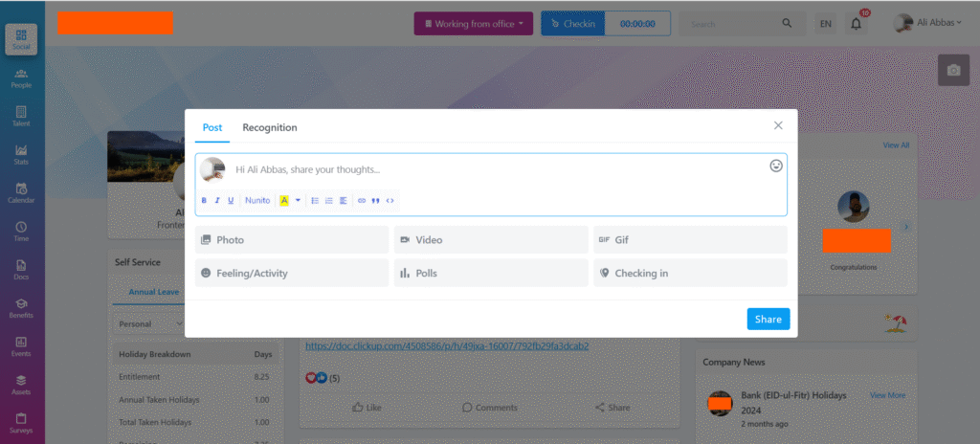The width and height of the screenshot is (980, 444).
Task: Open notifications bell icon
Action: point(856,24)
